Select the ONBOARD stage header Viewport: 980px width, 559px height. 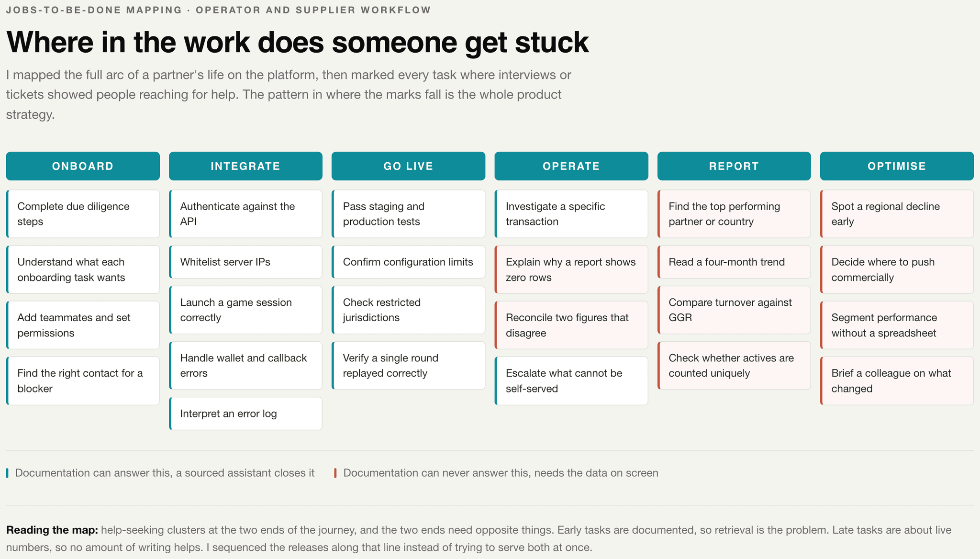pyautogui.click(x=83, y=166)
